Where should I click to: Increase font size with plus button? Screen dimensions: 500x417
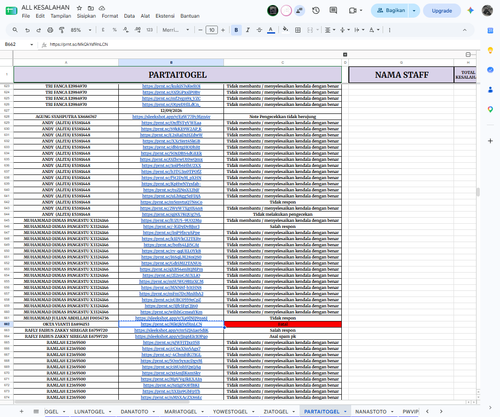click(x=223, y=30)
